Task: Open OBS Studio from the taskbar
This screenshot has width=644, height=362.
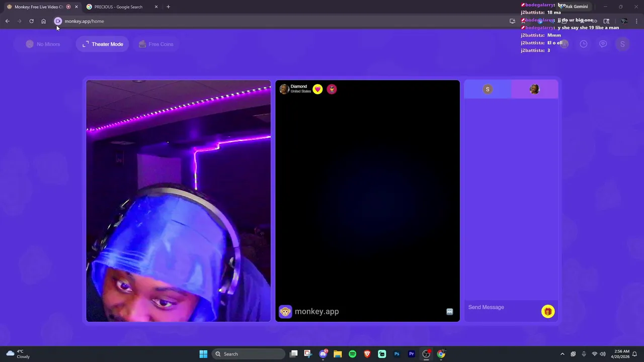Action: tap(426, 354)
